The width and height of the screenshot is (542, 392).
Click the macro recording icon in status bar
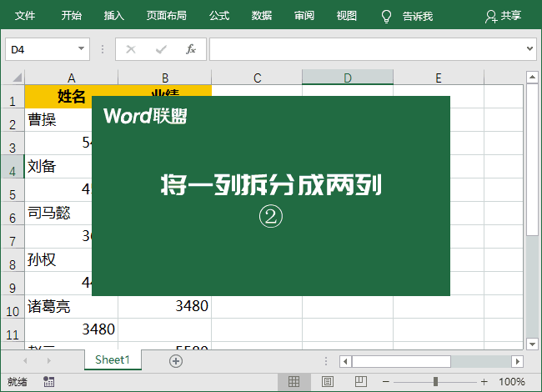(48, 382)
